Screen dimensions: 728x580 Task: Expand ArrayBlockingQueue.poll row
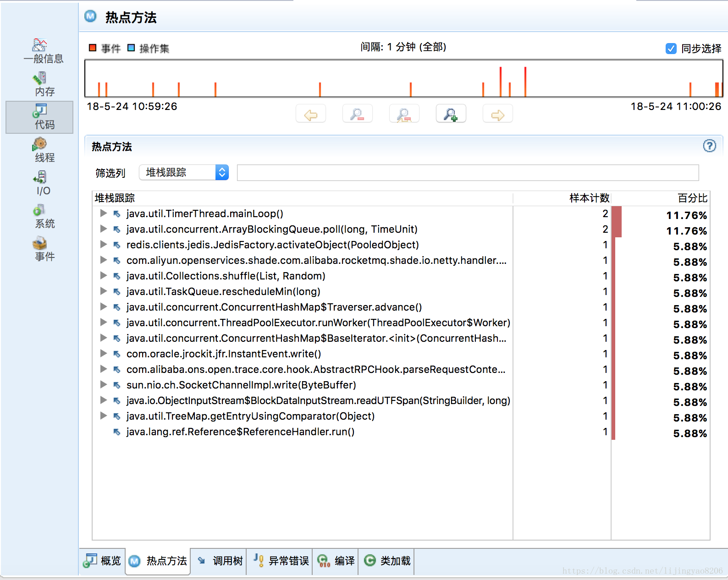pos(104,229)
